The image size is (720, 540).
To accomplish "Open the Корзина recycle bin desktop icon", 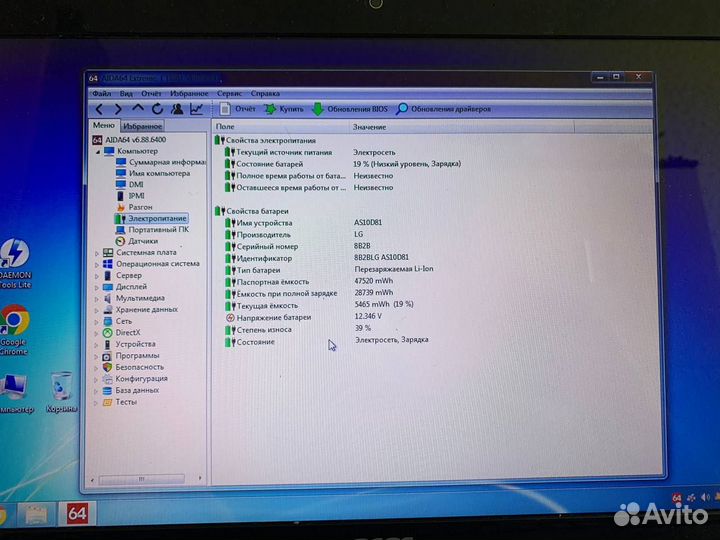I will click(61, 393).
